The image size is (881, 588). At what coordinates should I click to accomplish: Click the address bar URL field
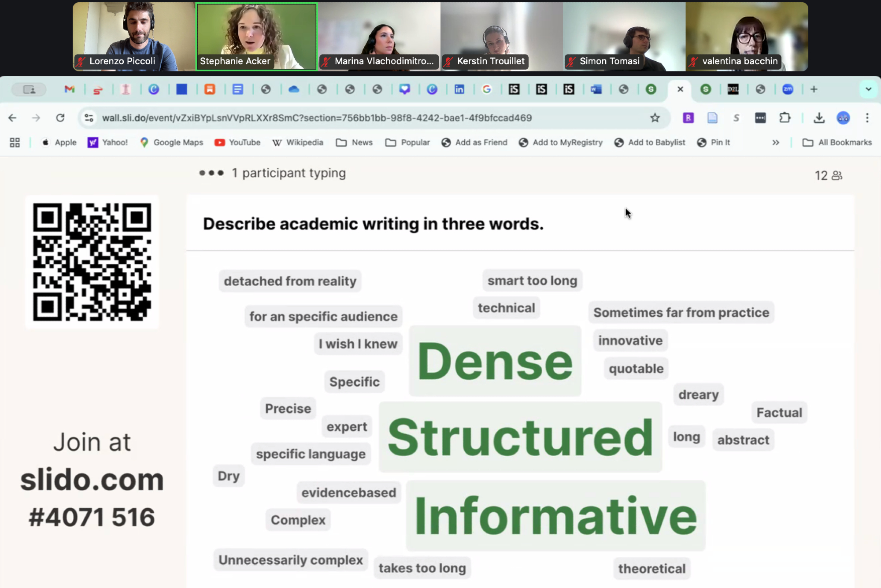click(317, 118)
